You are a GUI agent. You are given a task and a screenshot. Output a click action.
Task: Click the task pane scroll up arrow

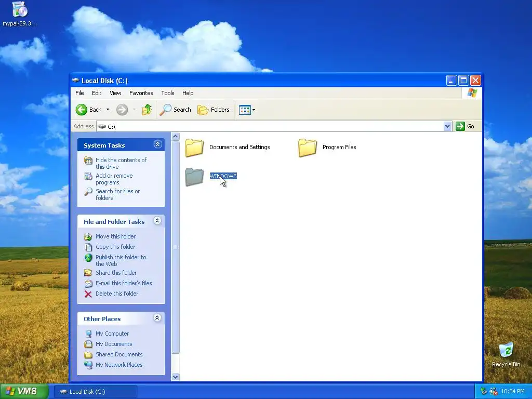176,137
